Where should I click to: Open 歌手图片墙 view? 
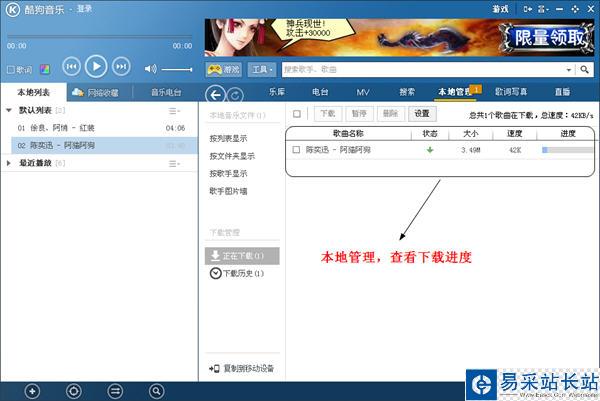pyautogui.click(x=228, y=191)
